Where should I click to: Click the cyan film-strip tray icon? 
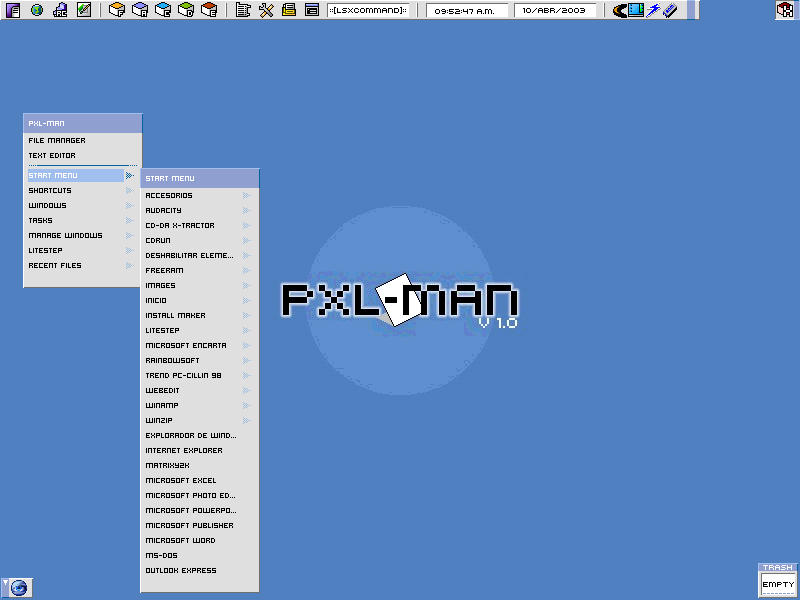coord(636,10)
